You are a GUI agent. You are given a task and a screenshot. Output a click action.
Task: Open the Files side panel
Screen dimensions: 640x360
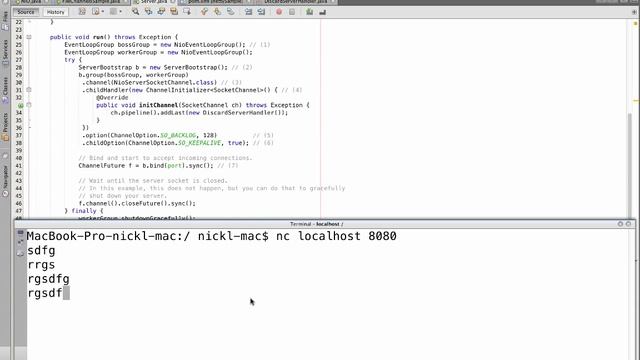point(5,21)
